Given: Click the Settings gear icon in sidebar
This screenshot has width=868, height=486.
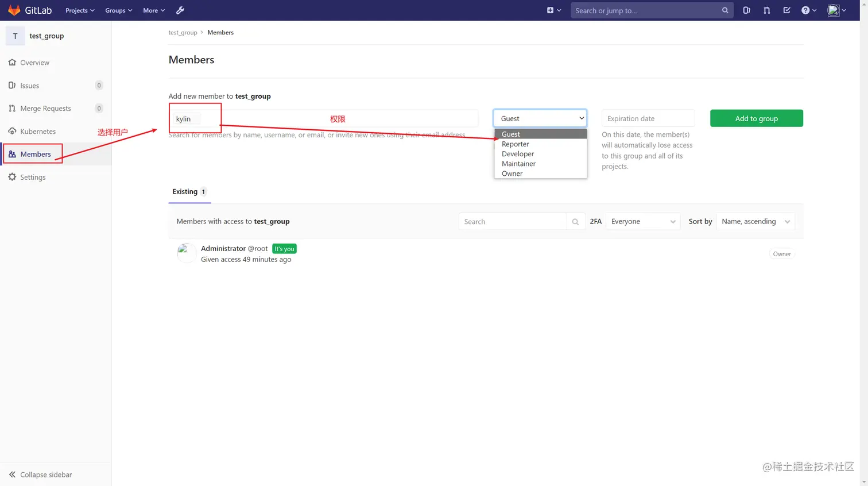Looking at the screenshot, I should [12, 177].
